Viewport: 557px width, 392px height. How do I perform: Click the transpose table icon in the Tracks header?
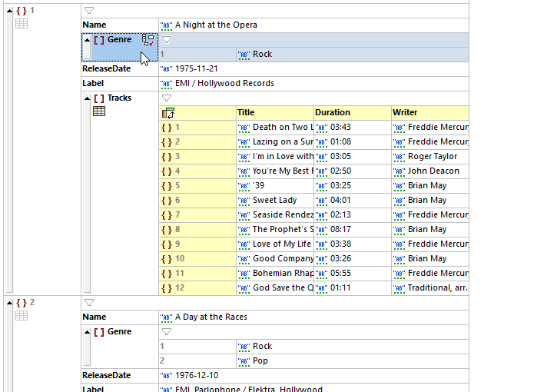coord(168,113)
